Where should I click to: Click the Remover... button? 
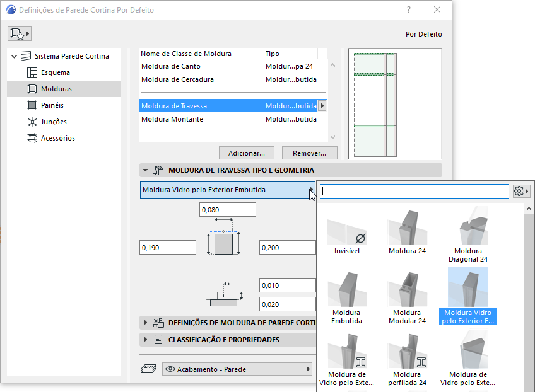click(x=310, y=153)
